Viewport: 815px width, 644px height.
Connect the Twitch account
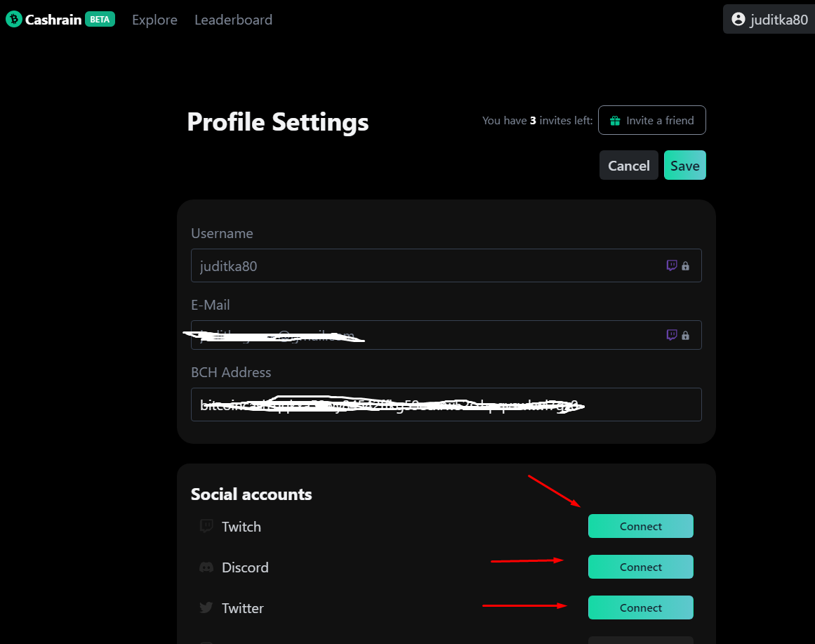tap(641, 526)
